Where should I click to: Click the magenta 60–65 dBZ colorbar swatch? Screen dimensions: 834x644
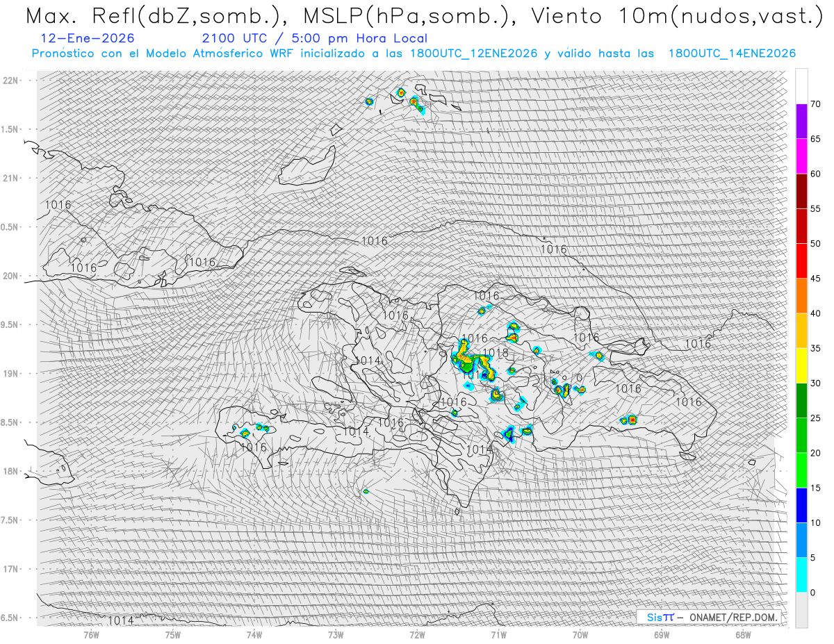click(801, 156)
